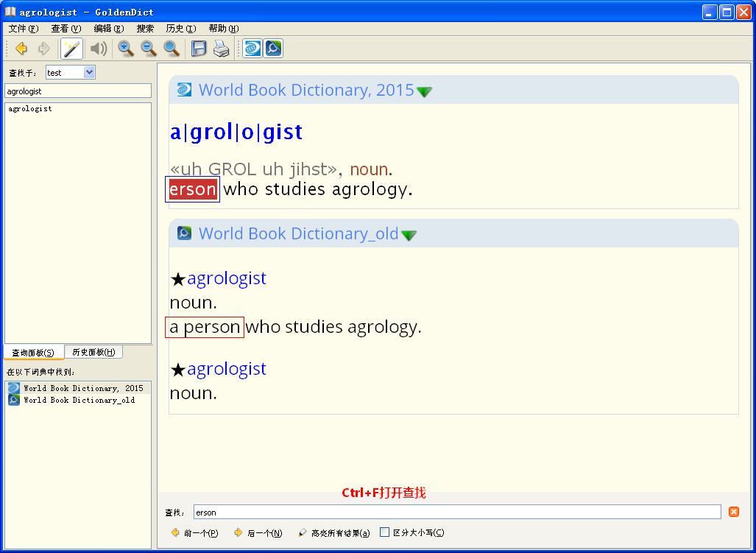Click the zoom out magnifier icon
This screenshot has height=553, width=756.
coord(149,48)
